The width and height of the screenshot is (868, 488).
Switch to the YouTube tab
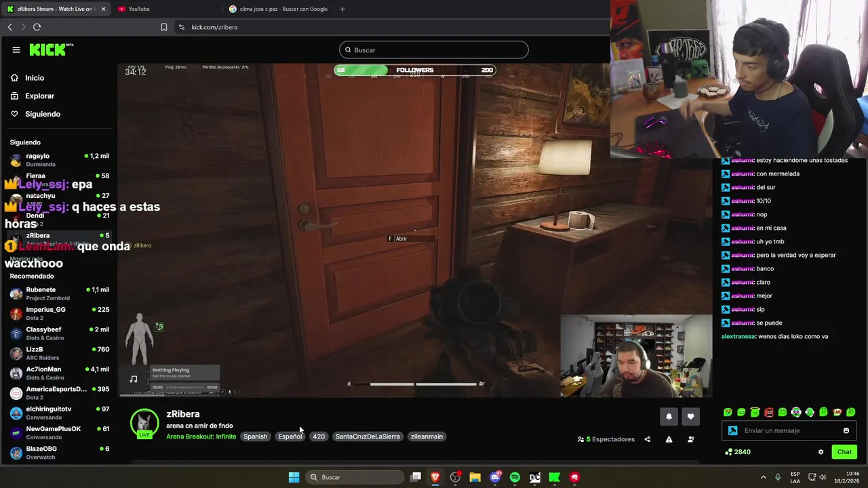point(166,9)
